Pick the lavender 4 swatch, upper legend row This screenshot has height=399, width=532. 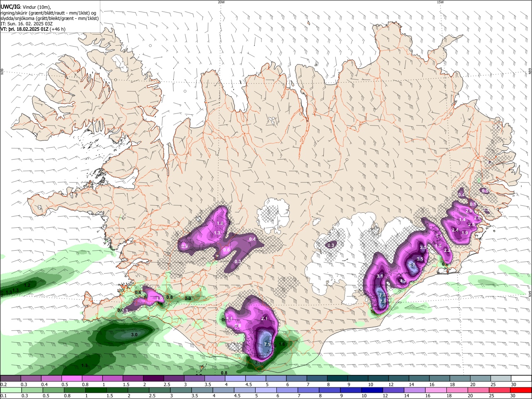click(234, 379)
